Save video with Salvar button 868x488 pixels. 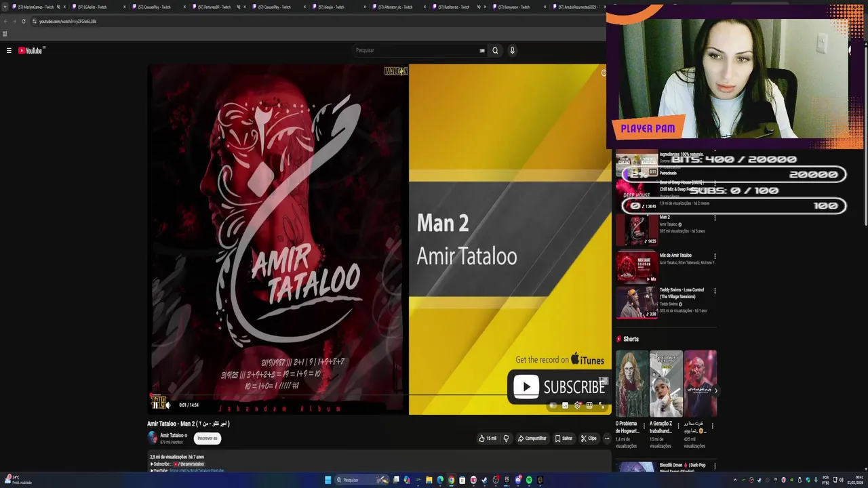tap(564, 439)
